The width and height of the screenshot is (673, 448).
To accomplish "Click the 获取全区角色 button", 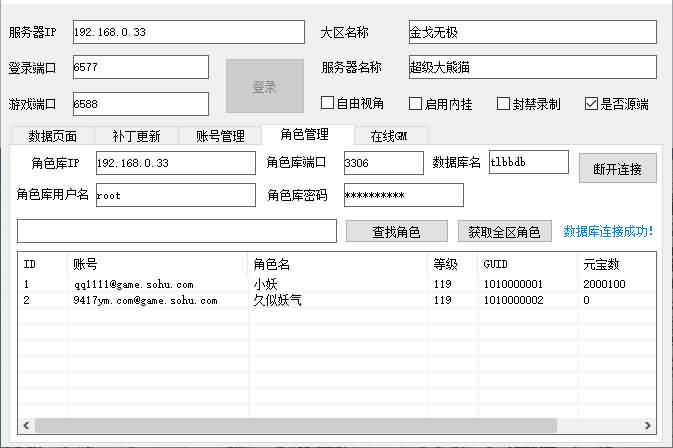I will tap(504, 232).
